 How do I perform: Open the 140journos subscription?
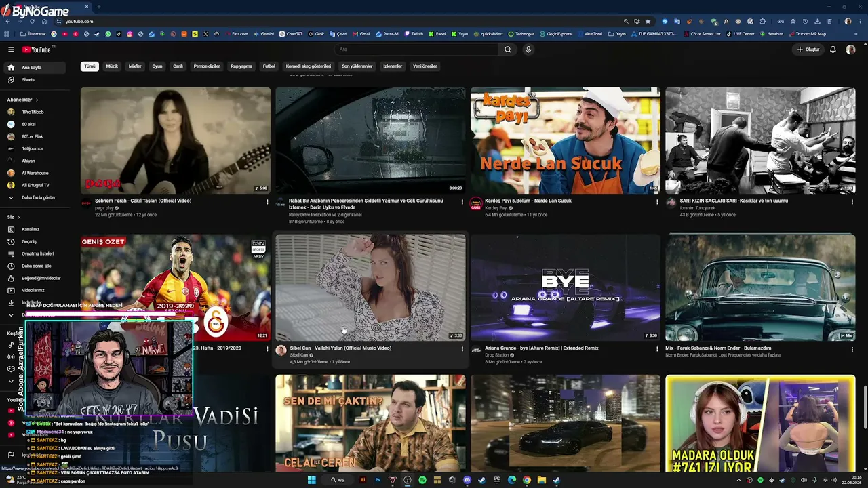point(36,148)
